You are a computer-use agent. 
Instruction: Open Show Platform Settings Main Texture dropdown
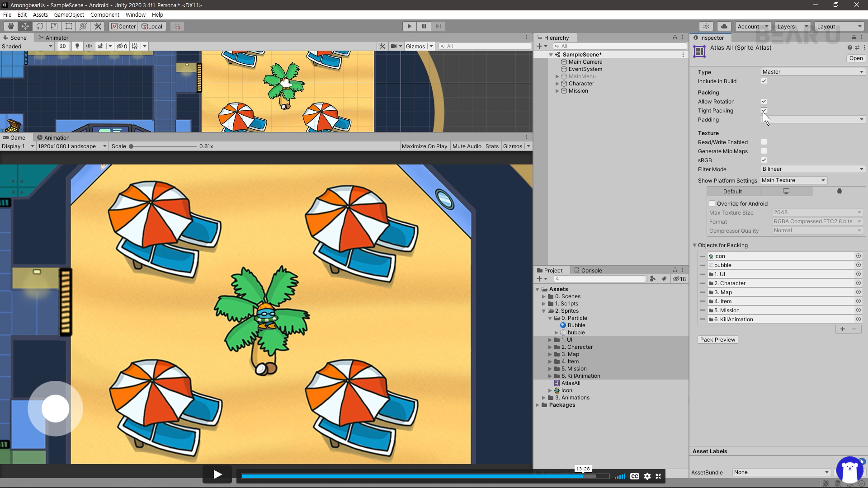point(793,180)
